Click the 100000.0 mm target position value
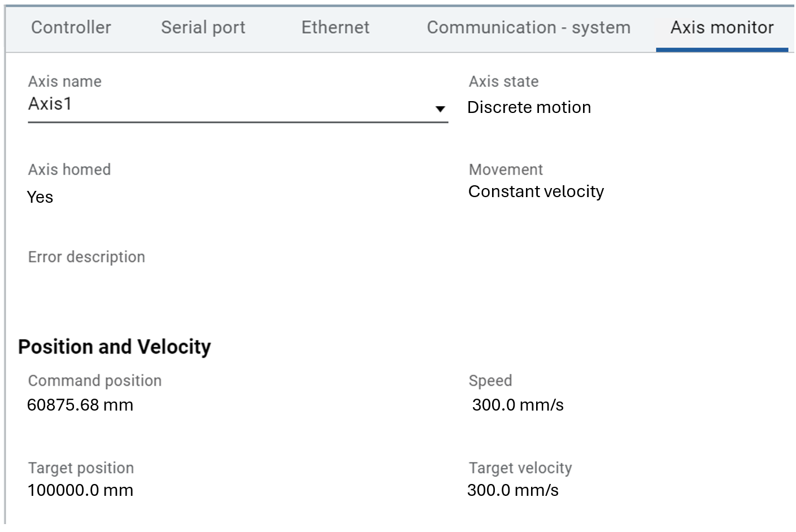Viewport: 796px width, 532px height. pyautogui.click(x=80, y=490)
